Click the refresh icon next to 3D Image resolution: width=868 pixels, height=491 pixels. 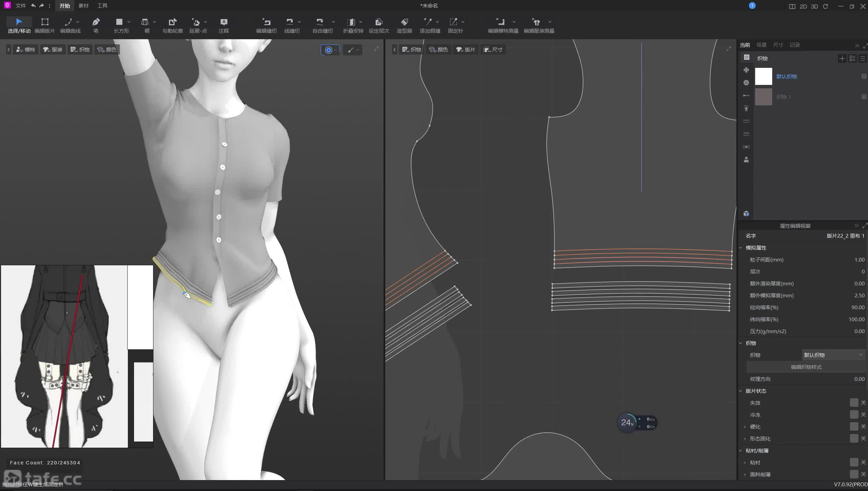pos(825,6)
